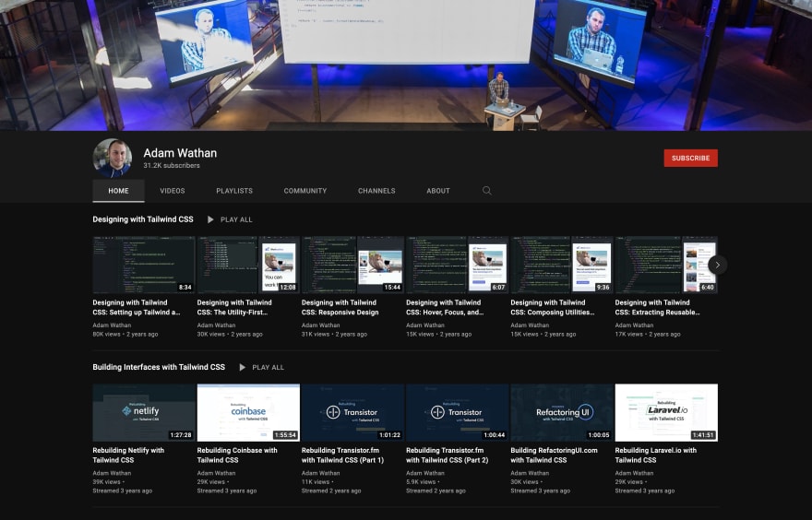Open the Community tab
The width and height of the screenshot is (812, 520).
305,191
